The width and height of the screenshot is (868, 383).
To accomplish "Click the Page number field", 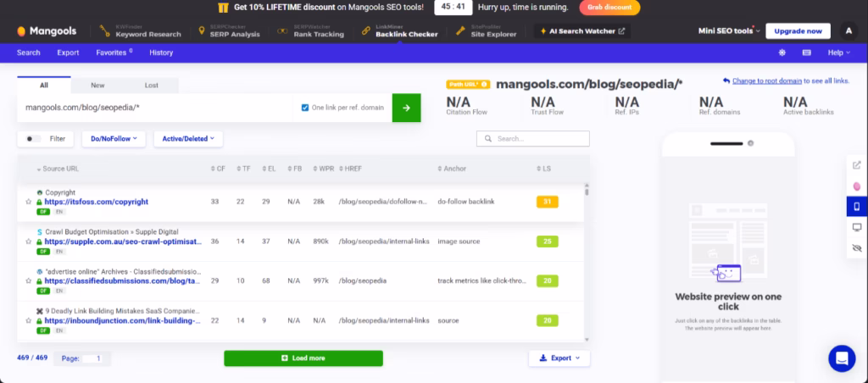I will click(92, 358).
